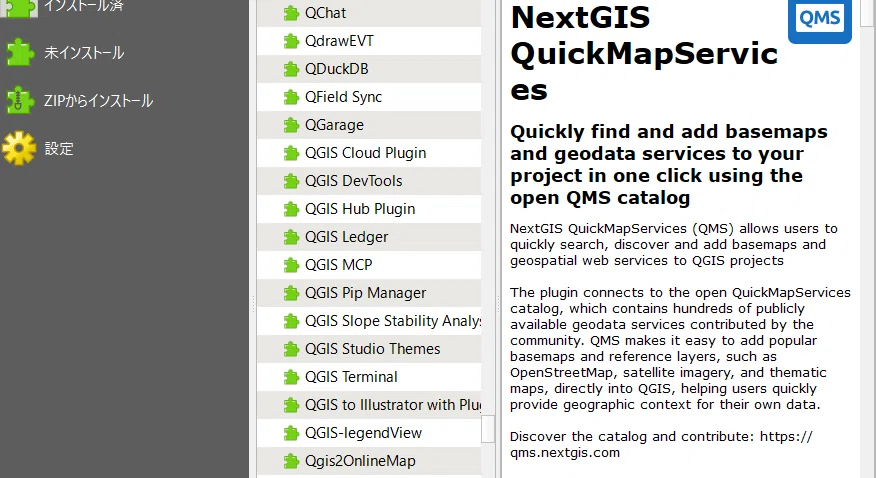Click the plugin icon next to Qgis2OnlineMap

tap(291, 461)
